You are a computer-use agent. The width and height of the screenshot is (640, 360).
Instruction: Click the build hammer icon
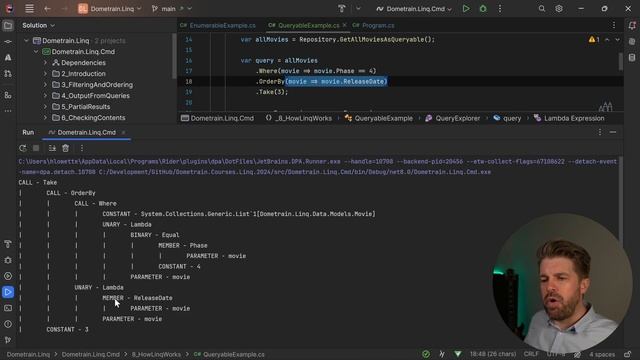pos(342,9)
